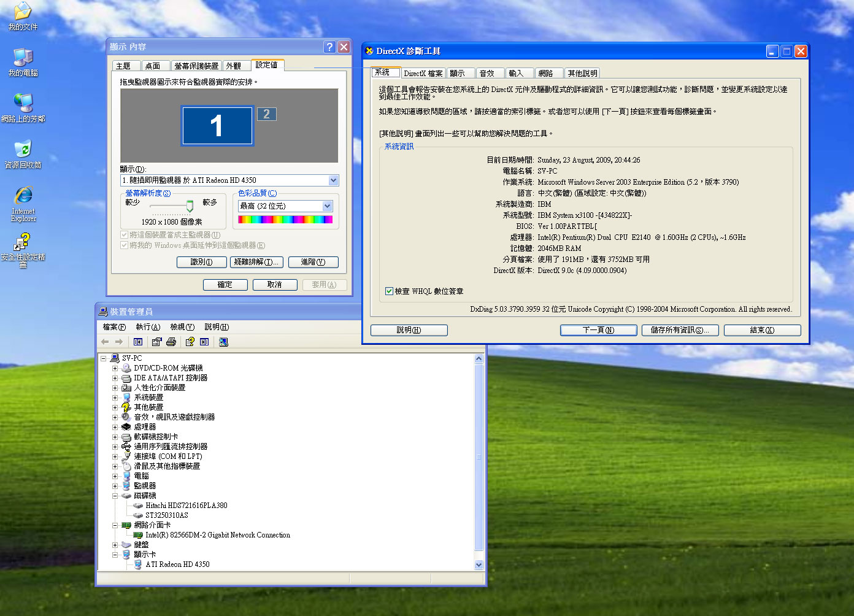The image size is (854, 616).
Task: Click the Properties icon in Device Manager toolbar
Action: coord(157,342)
